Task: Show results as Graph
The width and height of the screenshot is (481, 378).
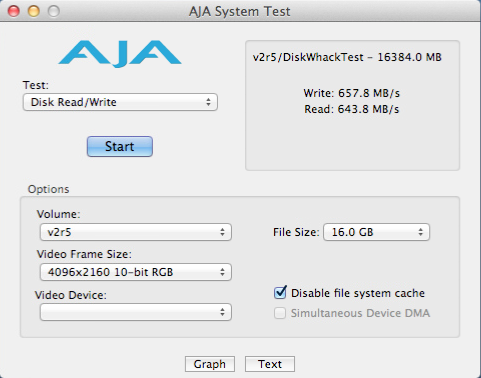Action: pyautogui.click(x=210, y=364)
